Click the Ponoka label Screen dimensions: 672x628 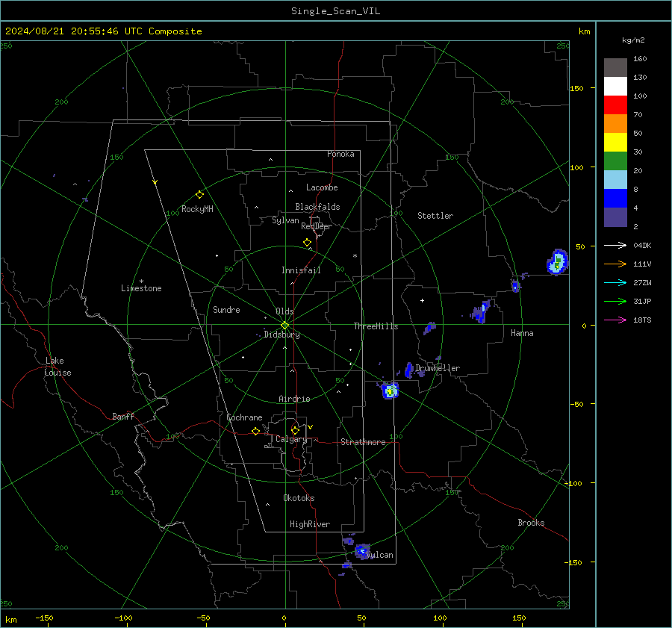point(340,154)
